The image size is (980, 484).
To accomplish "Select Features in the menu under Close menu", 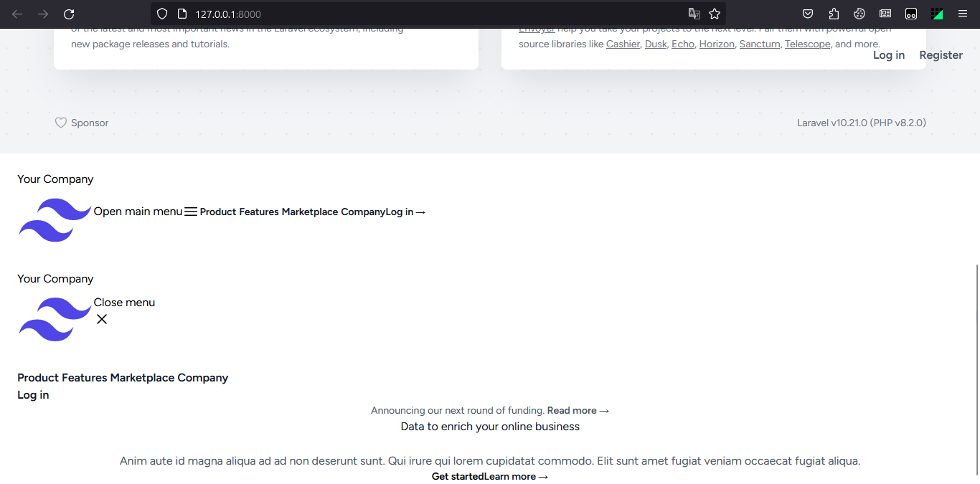I will coord(85,378).
